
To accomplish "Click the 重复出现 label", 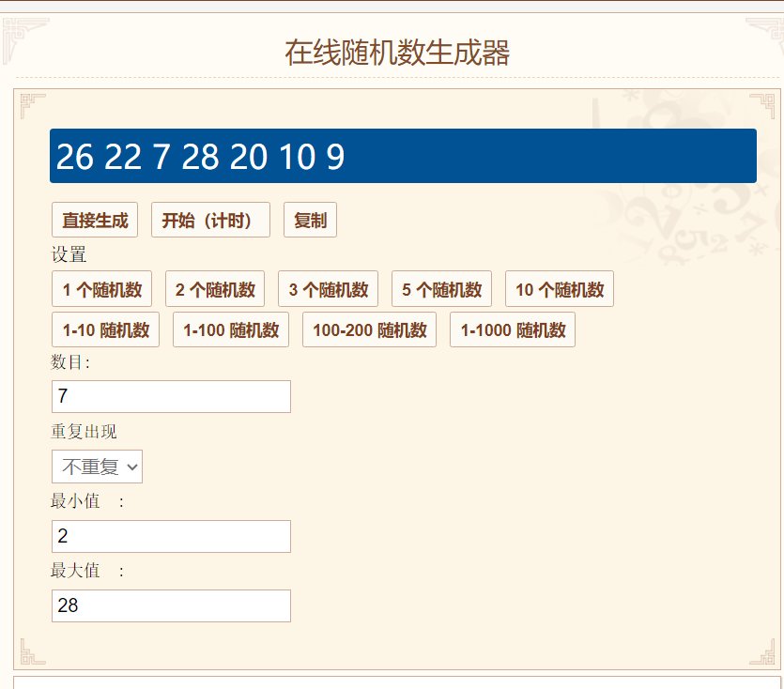I will click(84, 432).
